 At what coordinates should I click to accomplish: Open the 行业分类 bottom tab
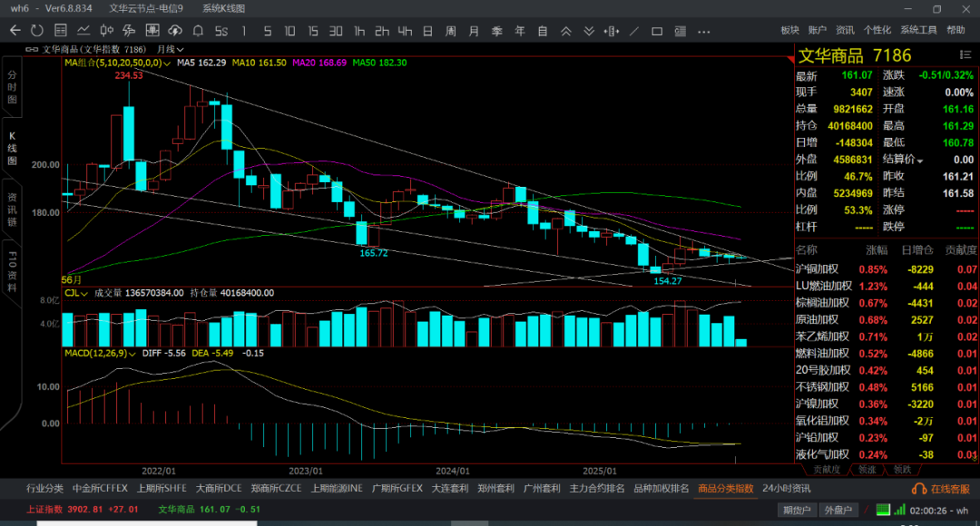pos(45,489)
